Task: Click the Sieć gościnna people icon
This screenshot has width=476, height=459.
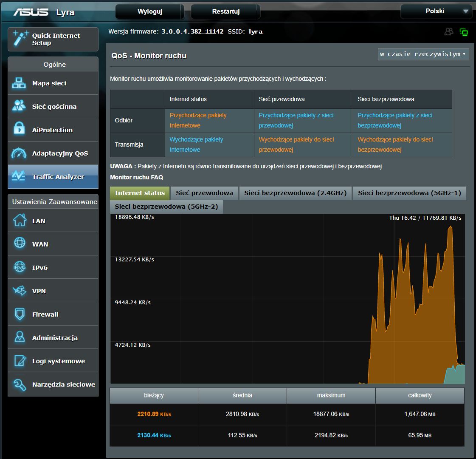Action: 19,106
